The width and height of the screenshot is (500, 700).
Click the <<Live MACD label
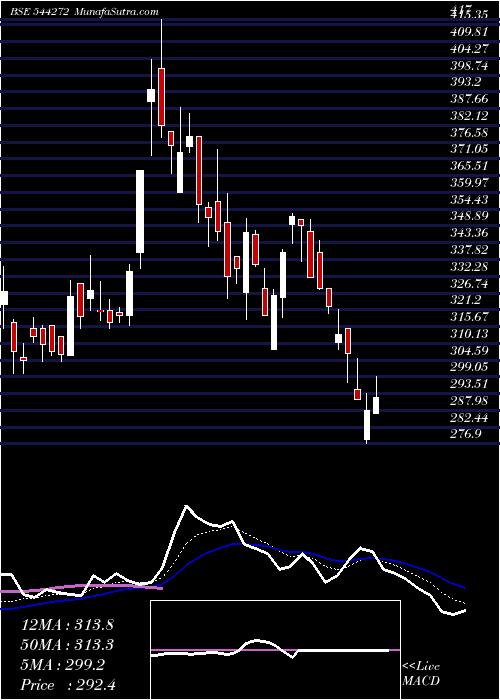pyautogui.click(x=421, y=674)
